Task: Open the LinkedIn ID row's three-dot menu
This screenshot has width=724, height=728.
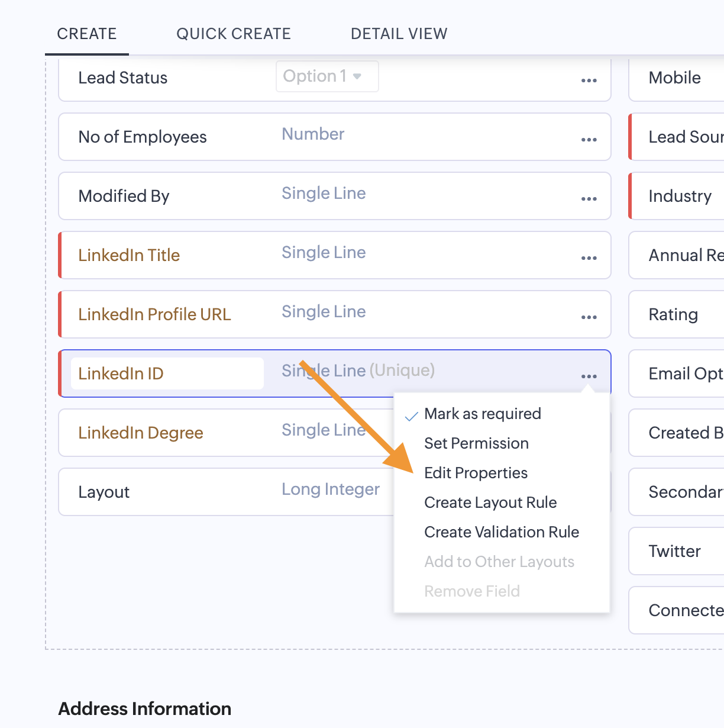Action: tap(589, 376)
